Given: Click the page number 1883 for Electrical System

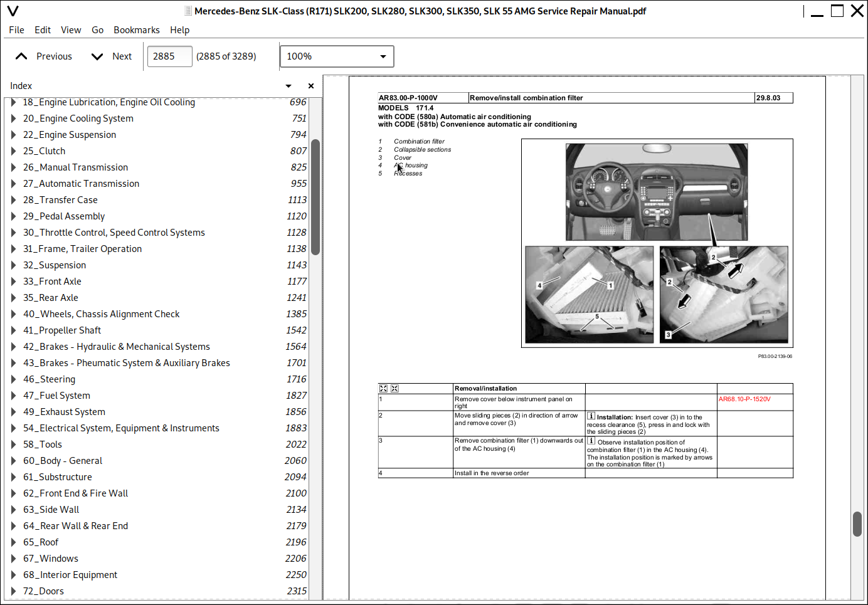Looking at the screenshot, I should [297, 428].
